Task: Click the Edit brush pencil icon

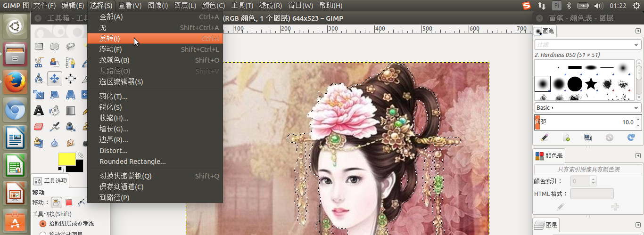Action: 545,138
